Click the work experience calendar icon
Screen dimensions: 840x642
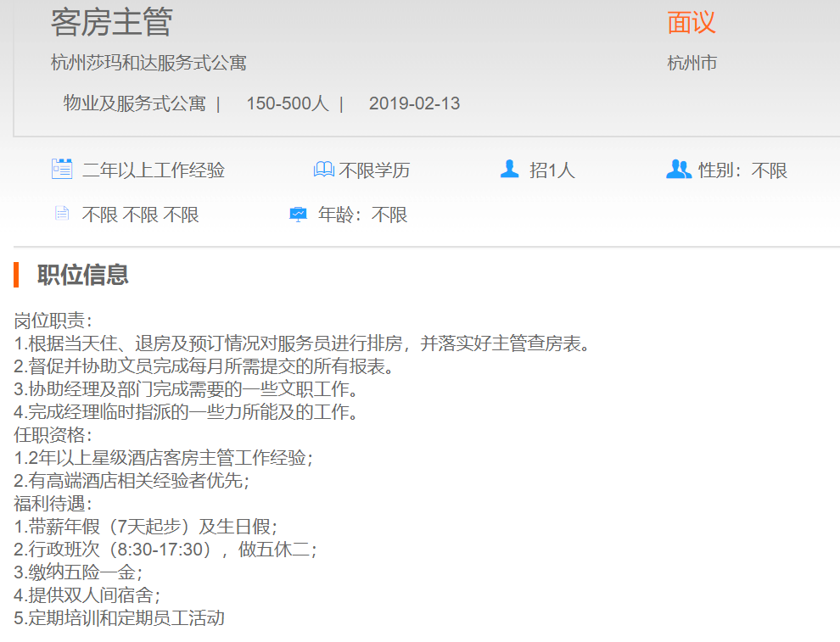tap(62, 169)
